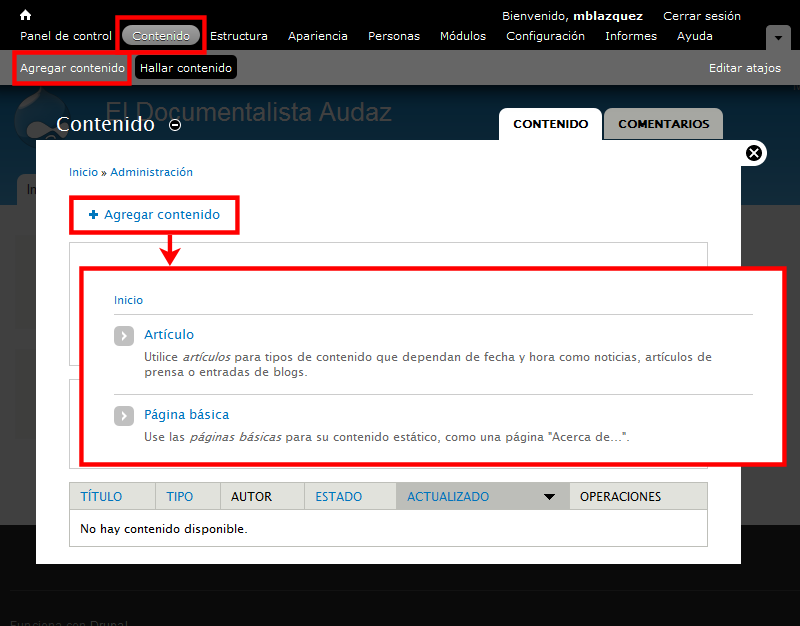Image resolution: width=800 pixels, height=626 pixels.
Task: Sort table by TÍTULO column header
Action: 101,497
